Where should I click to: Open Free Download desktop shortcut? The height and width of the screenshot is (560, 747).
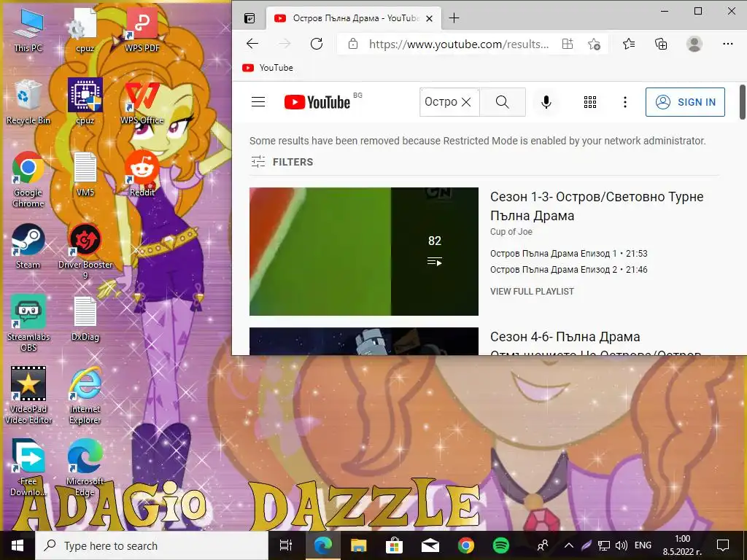28,467
